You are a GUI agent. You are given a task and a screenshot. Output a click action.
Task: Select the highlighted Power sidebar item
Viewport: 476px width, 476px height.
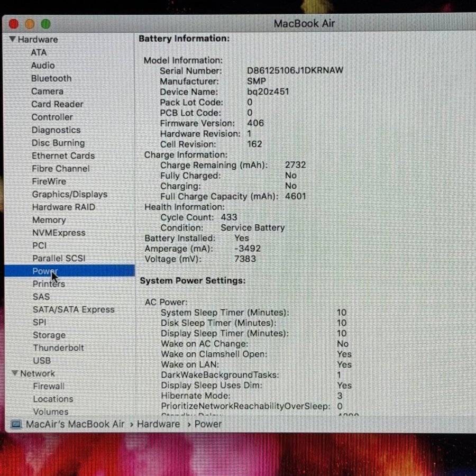coord(45,271)
